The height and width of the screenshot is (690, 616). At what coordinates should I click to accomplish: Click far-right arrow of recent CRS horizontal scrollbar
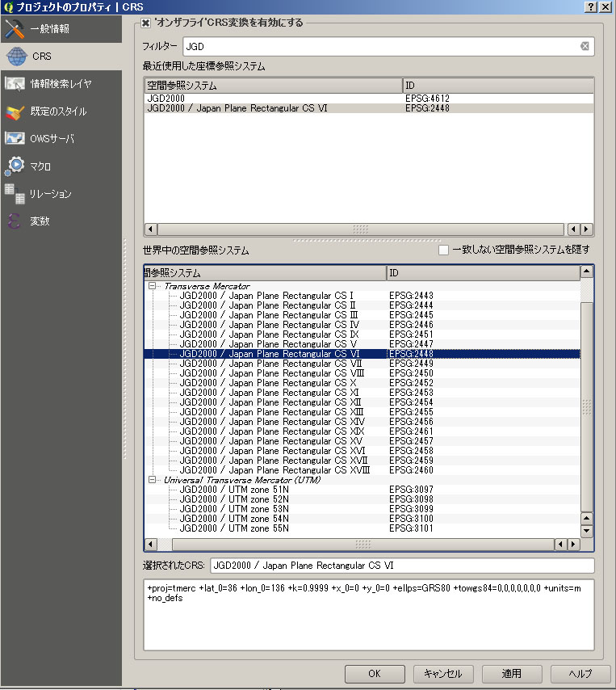(586, 229)
